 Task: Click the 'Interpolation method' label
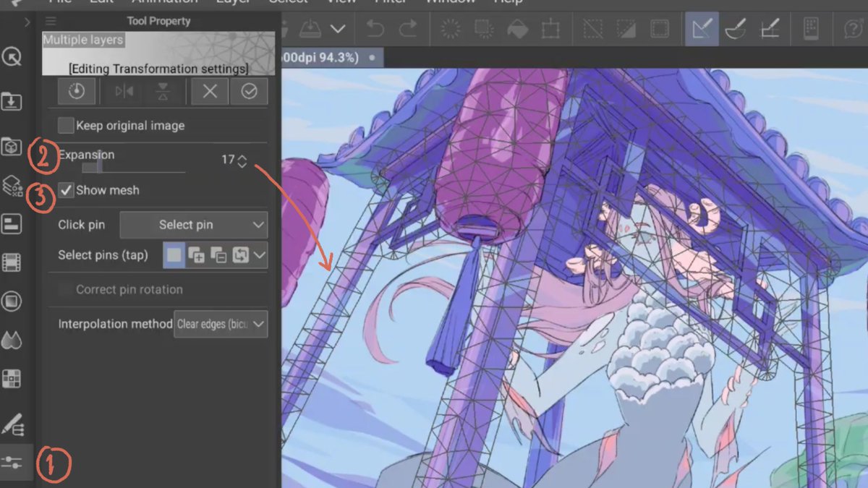coord(115,324)
